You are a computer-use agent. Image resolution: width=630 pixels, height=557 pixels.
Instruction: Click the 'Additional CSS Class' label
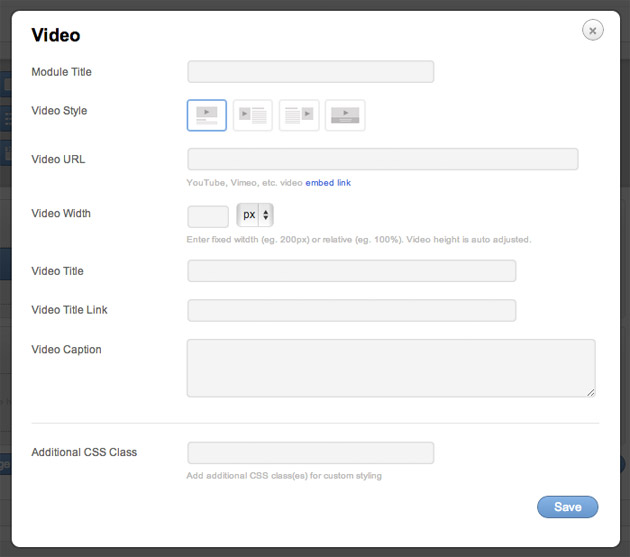tap(84, 452)
